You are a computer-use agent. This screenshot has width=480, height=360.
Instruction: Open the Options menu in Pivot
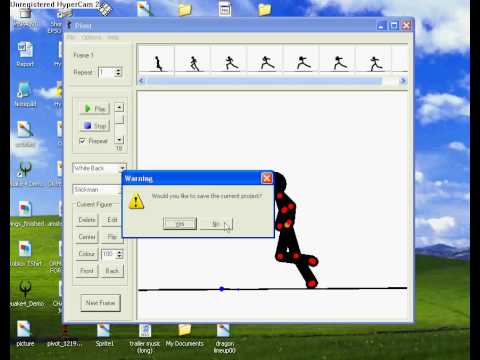(x=91, y=37)
